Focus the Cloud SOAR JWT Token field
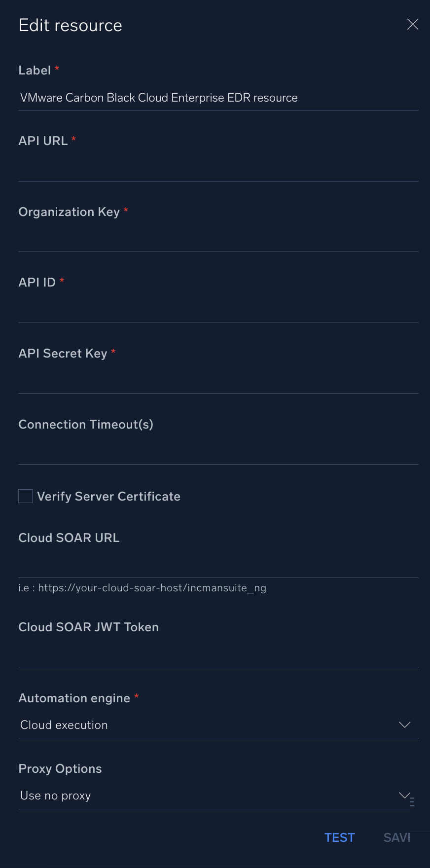Viewport: 430px width, 868px height. coord(218,654)
